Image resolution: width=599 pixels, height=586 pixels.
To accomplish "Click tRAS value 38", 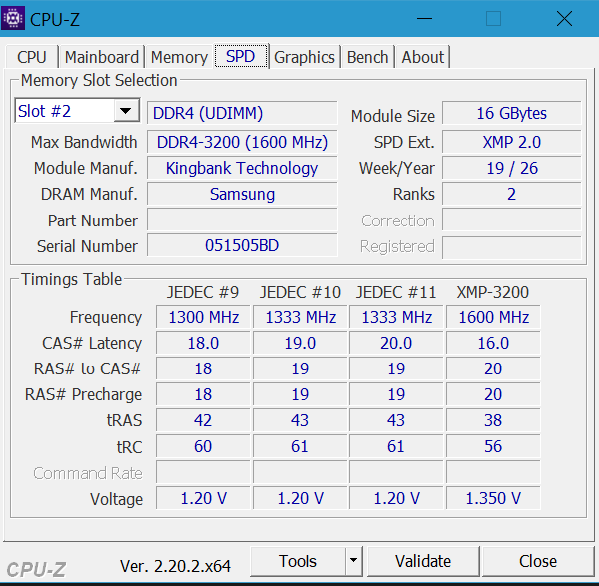I will pyautogui.click(x=493, y=420).
